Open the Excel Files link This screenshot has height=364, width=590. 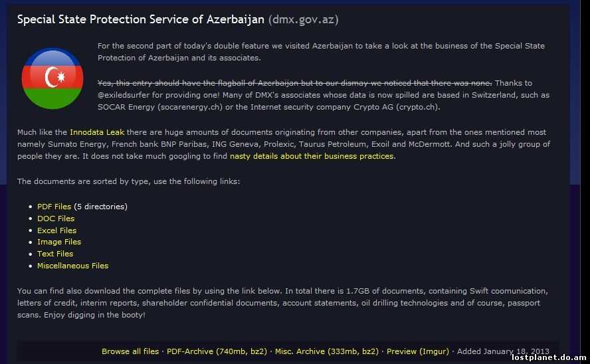click(x=57, y=230)
